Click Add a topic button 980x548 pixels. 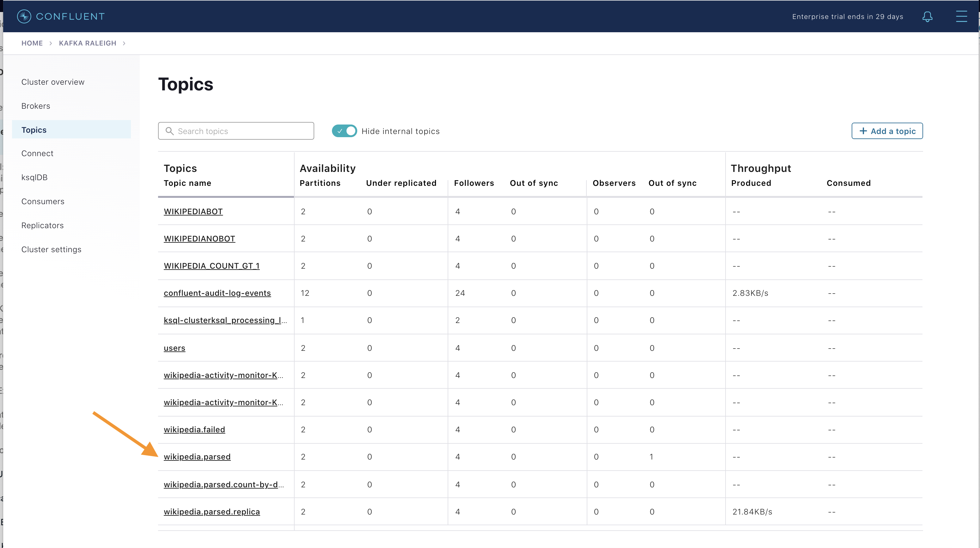coord(887,131)
